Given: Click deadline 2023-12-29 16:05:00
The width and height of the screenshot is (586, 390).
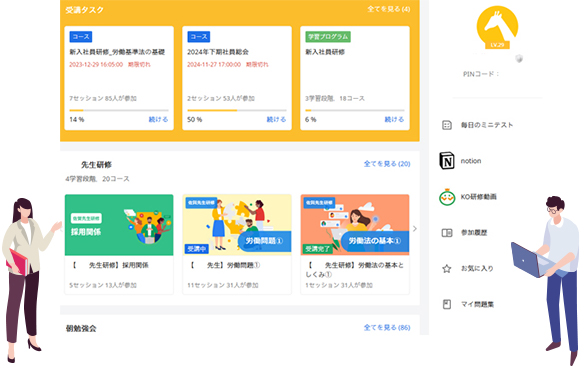Looking at the screenshot, I should click(96, 64).
